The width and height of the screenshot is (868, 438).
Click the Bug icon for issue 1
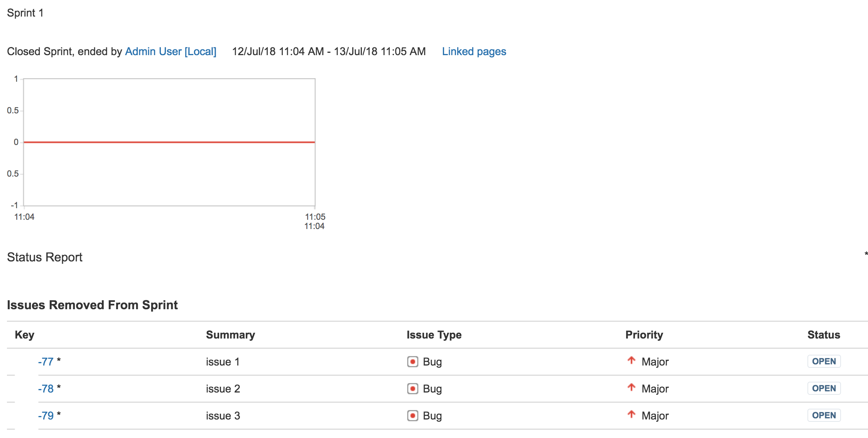[412, 362]
